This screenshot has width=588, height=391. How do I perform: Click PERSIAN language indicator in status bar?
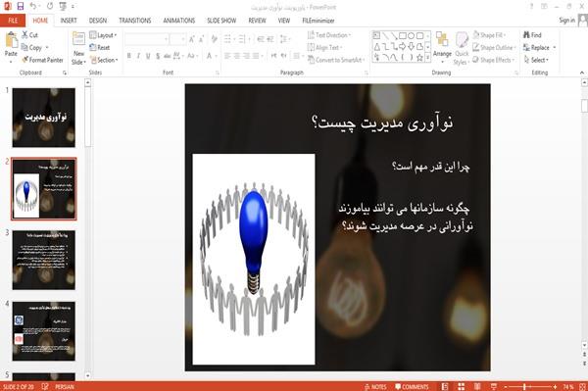tap(65, 386)
